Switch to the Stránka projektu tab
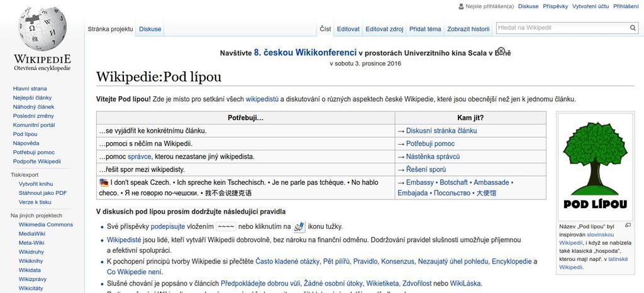The image size is (644, 293). tap(111, 29)
